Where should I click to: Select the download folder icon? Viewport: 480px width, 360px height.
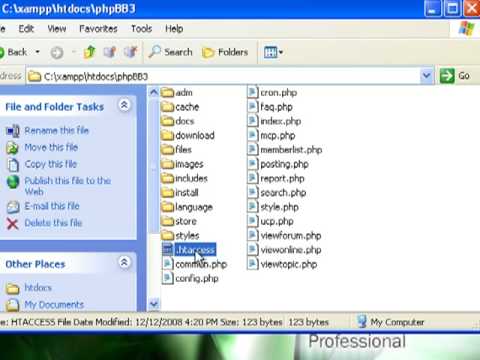[168, 135]
